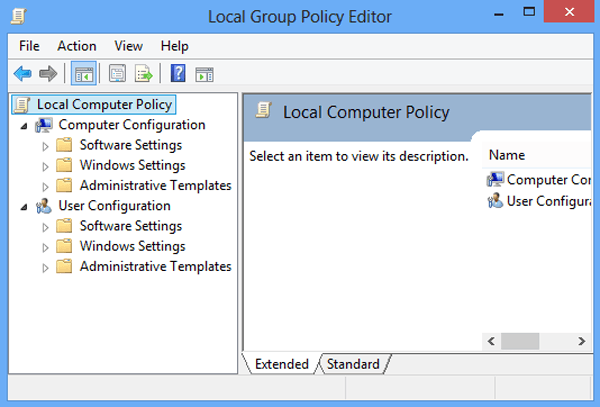Select Software Settings under Computer Configuration
The height and width of the screenshot is (407, 600).
(130, 145)
